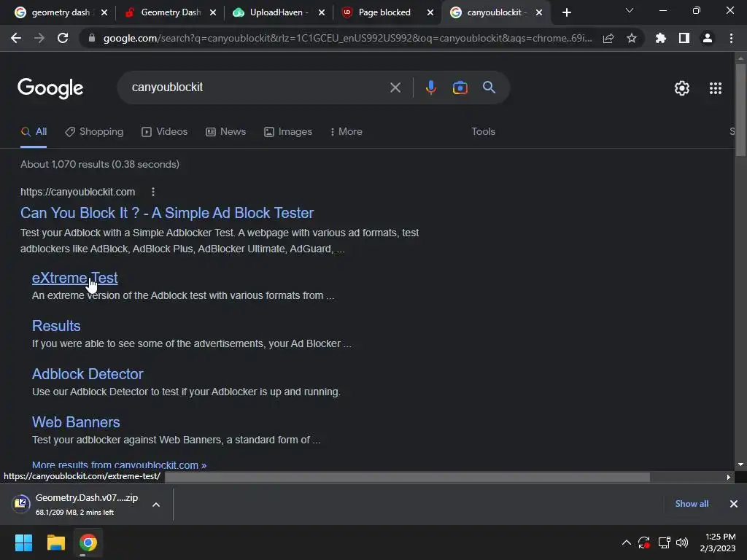Screen dimensions: 747x560
Task: Search by image with camera icon
Action: click(x=460, y=87)
